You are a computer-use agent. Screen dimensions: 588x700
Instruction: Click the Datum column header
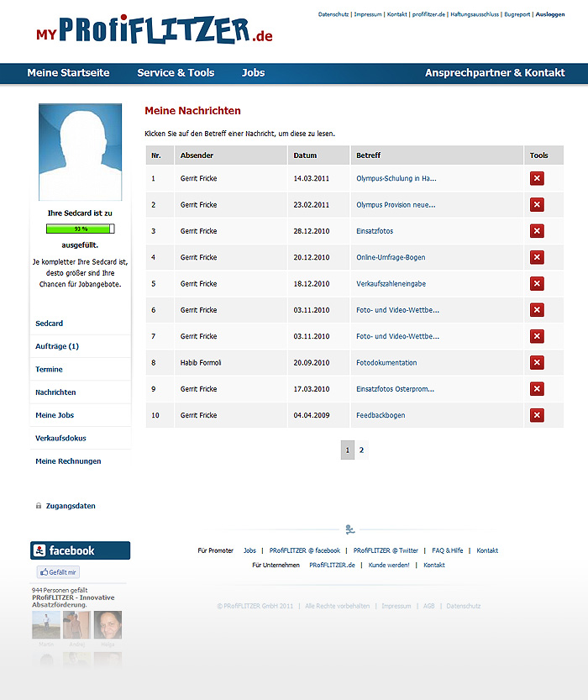pos(305,155)
